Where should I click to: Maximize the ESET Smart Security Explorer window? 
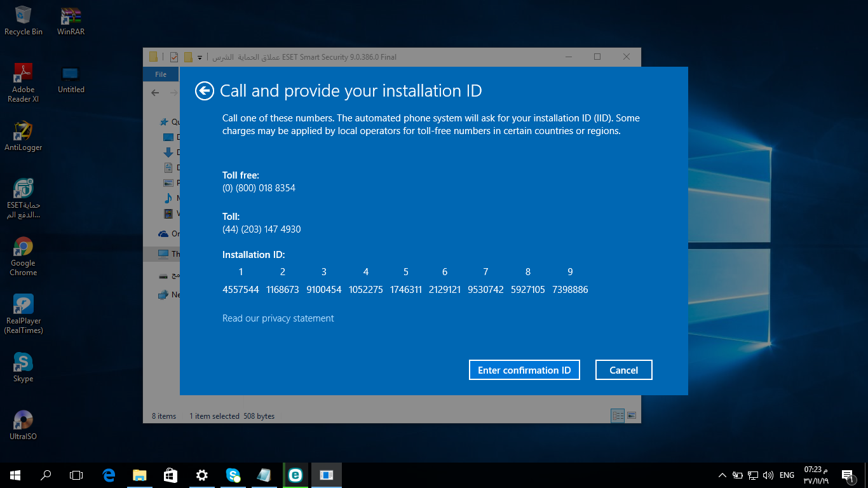[x=597, y=57]
